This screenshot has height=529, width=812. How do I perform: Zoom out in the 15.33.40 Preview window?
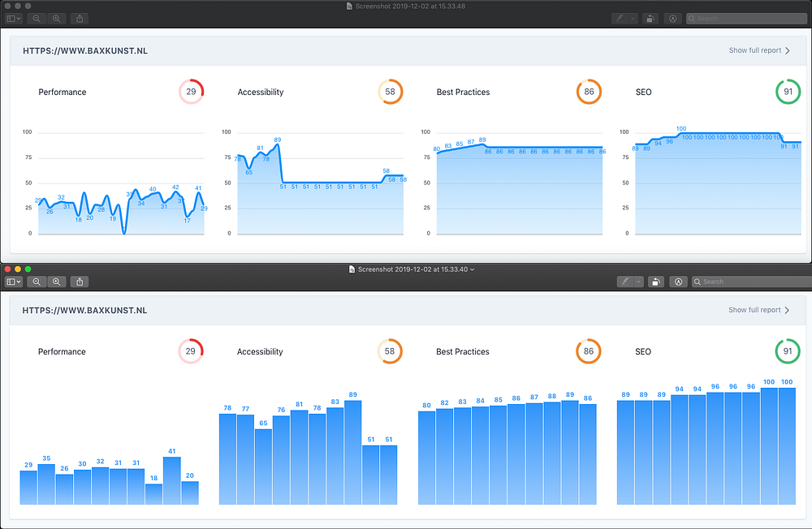[x=37, y=282]
